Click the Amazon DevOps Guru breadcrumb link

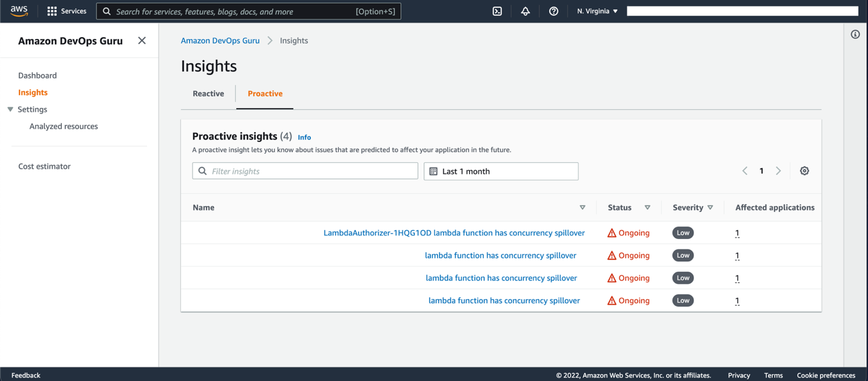coord(220,40)
